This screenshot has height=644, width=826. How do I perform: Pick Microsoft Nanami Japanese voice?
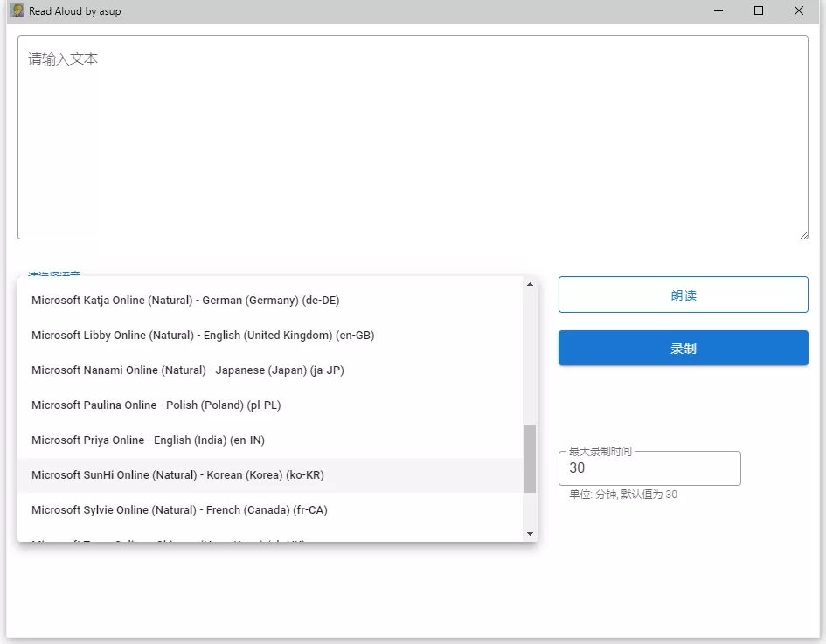point(270,370)
